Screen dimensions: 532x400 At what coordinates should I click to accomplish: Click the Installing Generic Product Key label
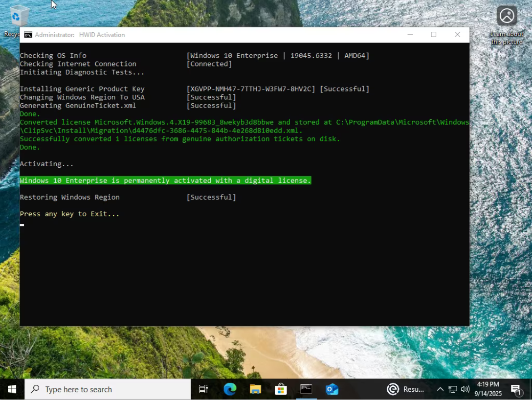click(82, 89)
